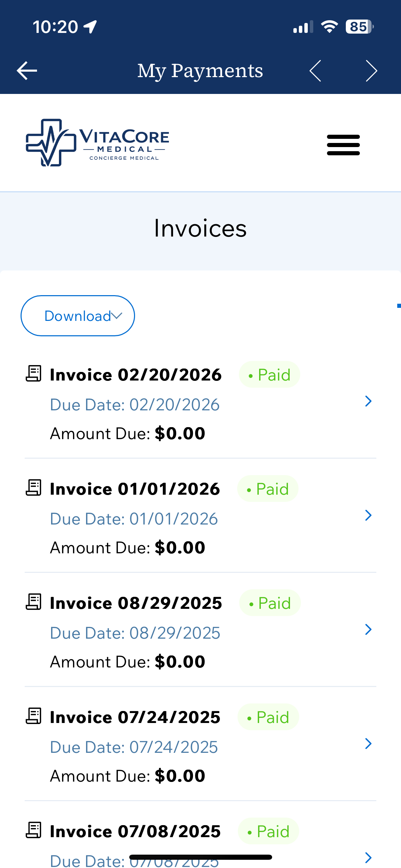Image resolution: width=401 pixels, height=868 pixels.
Task: Click receipt icon for Invoice 02/20/2026
Action: pyautogui.click(x=34, y=374)
